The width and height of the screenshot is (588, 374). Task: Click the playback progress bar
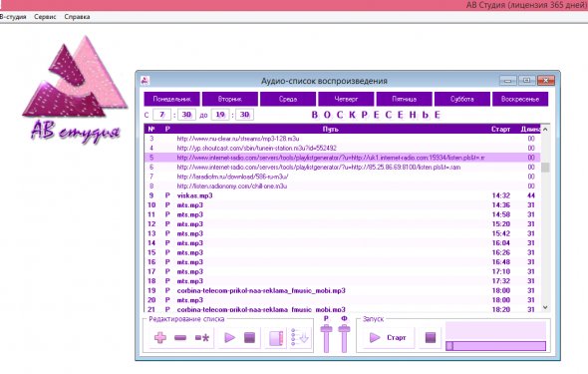tap(495, 346)
